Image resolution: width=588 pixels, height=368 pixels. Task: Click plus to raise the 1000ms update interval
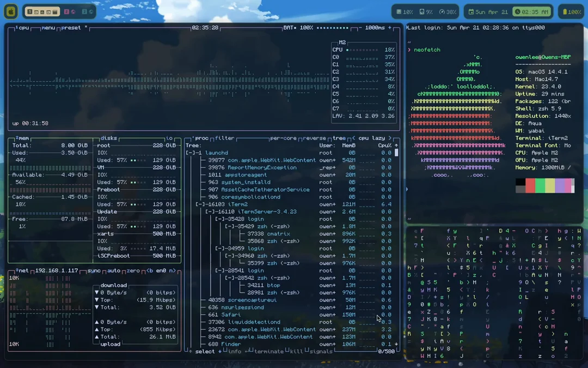(390, 27)
